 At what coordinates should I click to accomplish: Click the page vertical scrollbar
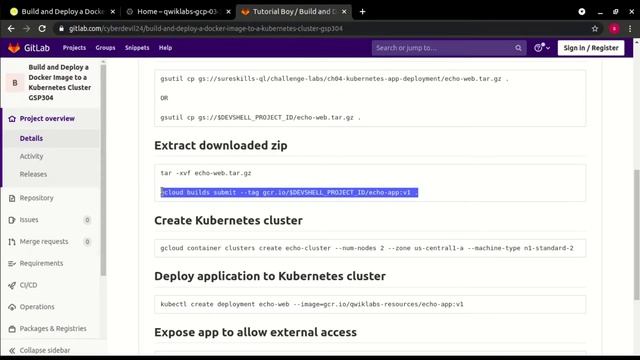636,235
